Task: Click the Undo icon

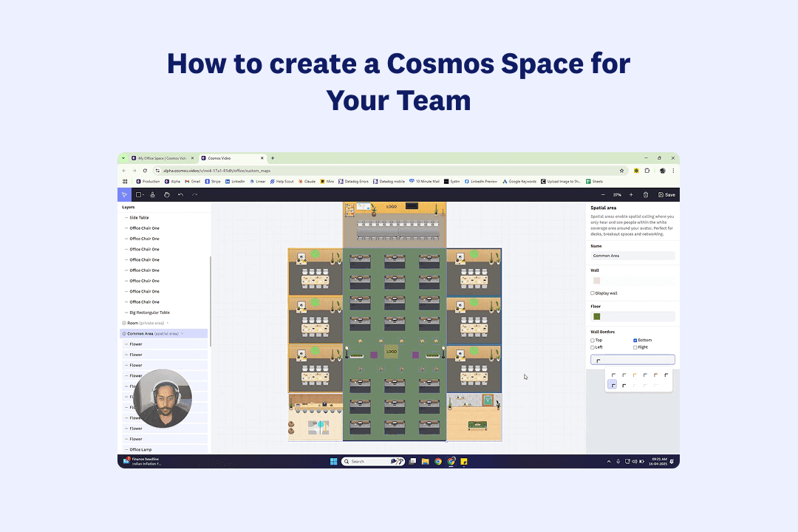Action: (180, 194)
